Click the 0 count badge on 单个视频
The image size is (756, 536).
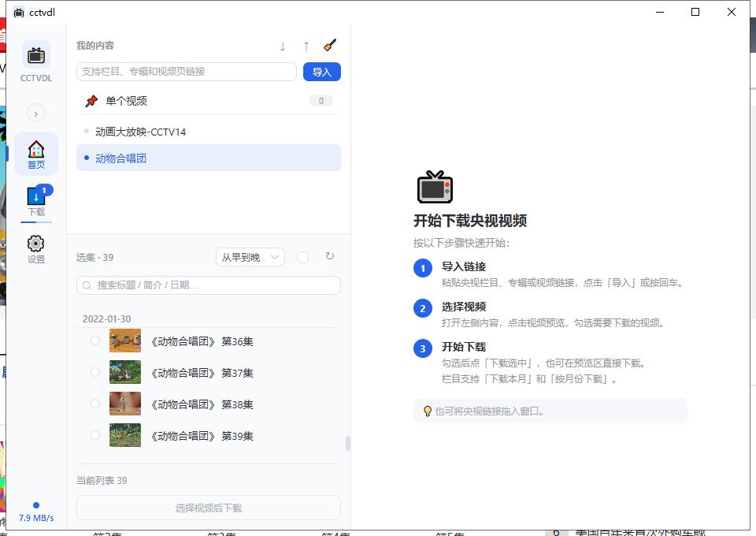321,101
